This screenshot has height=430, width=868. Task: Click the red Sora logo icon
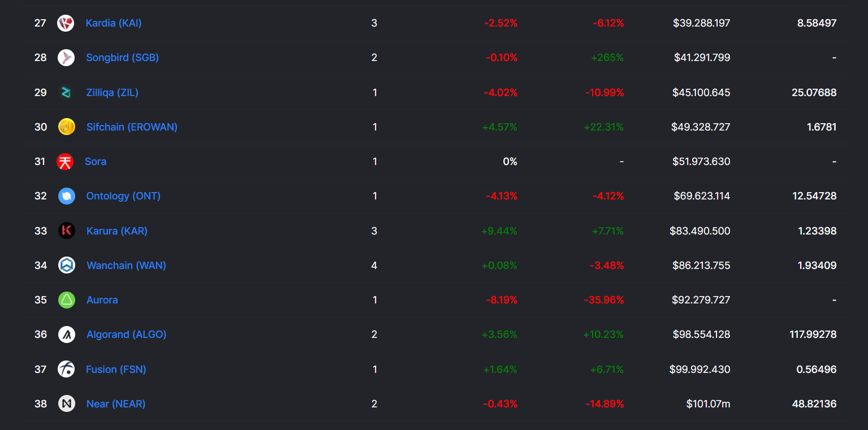point(65,162)
